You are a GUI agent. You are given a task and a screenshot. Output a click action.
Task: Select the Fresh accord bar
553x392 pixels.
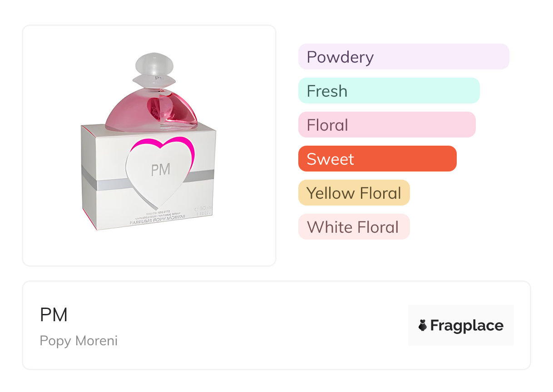click(x=389, y=91)
